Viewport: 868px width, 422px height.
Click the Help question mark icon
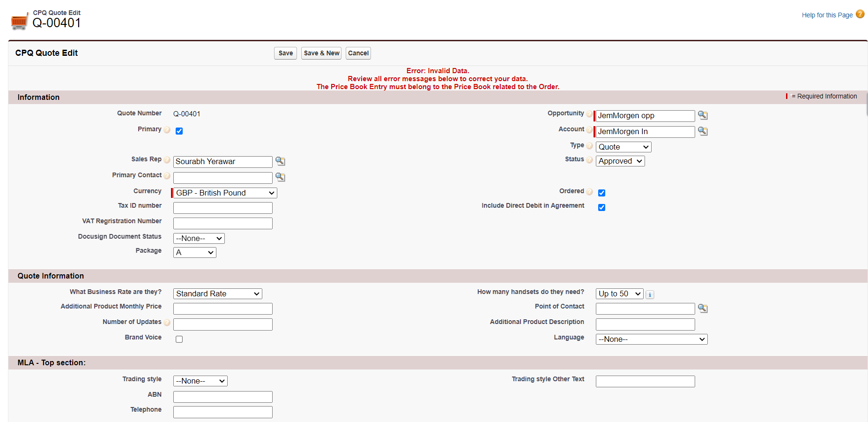[860, 14]
